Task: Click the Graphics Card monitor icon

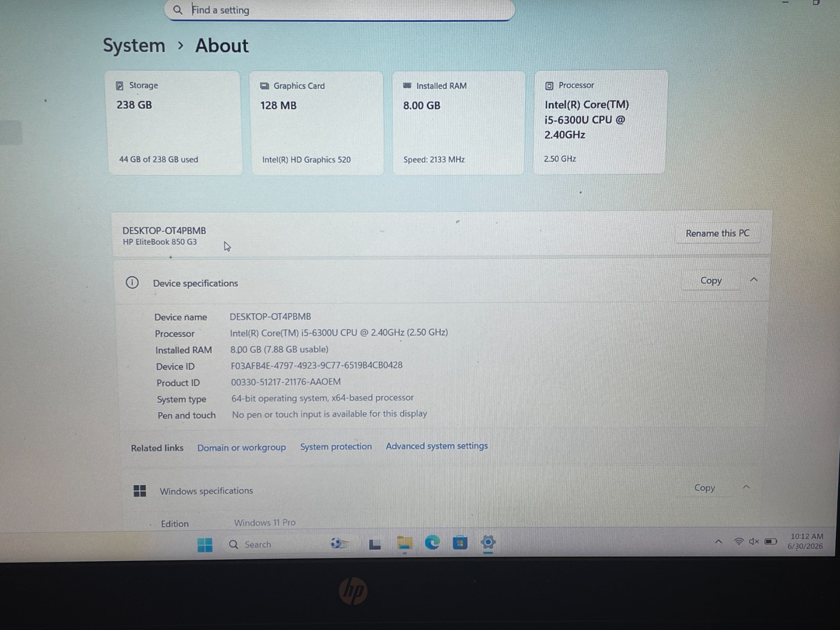Action: click(265, 86)
